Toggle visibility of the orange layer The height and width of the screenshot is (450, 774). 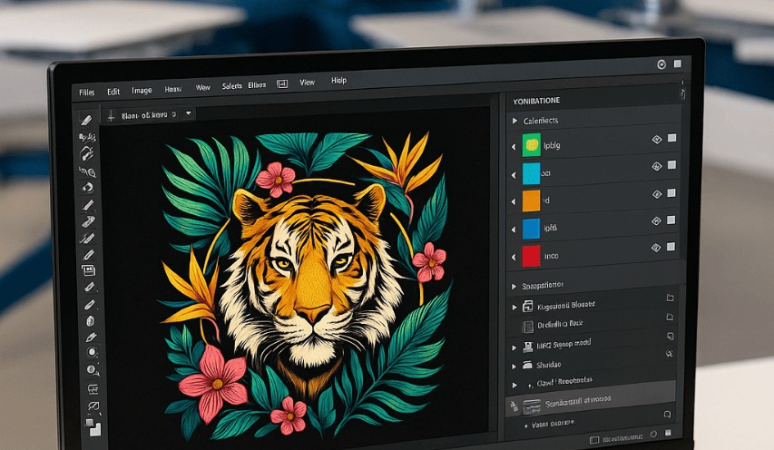[x=657, y=194]
